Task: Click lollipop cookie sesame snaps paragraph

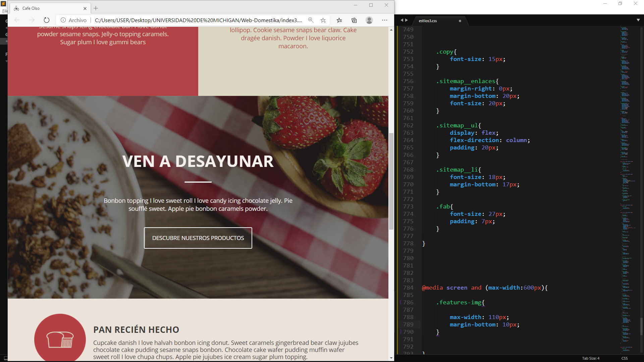Action: tap(293, 38)
